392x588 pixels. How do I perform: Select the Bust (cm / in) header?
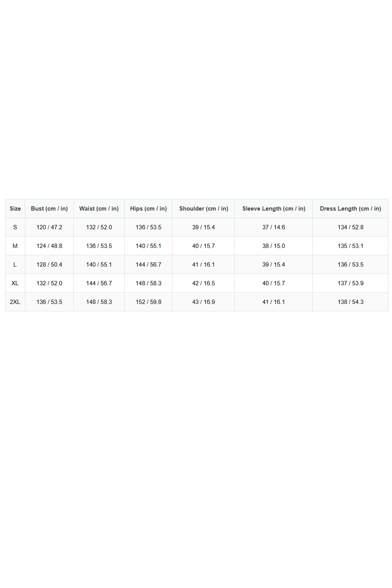coord(49,209)
